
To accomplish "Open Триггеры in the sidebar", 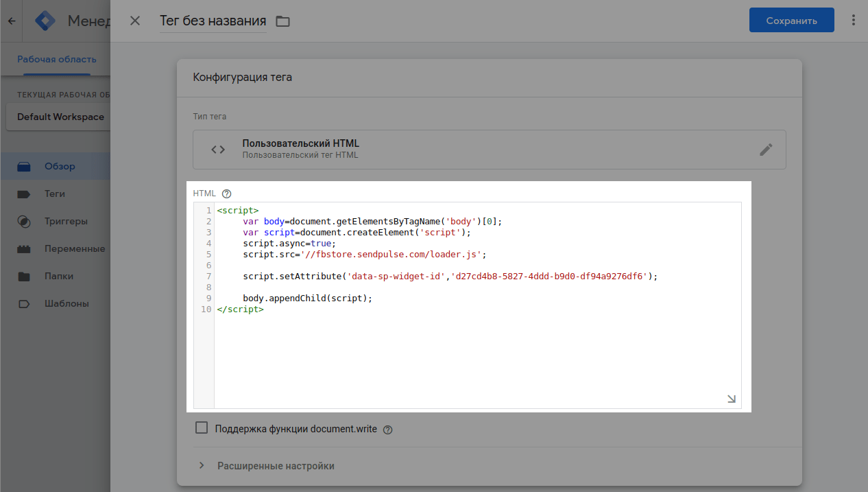I will [66, 221].
